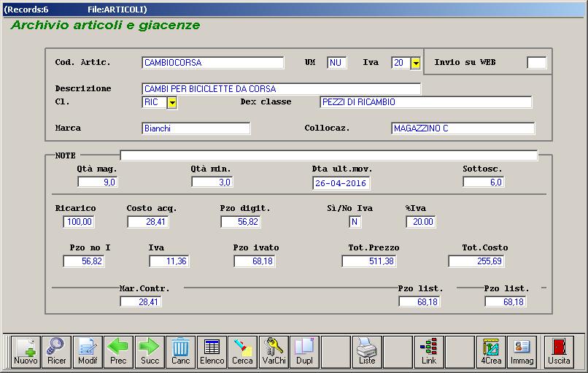The height and width of the screenshot is (373, 588).
Task: Click the Collocaz. field MAGAZZINO C
Action: 463,128
